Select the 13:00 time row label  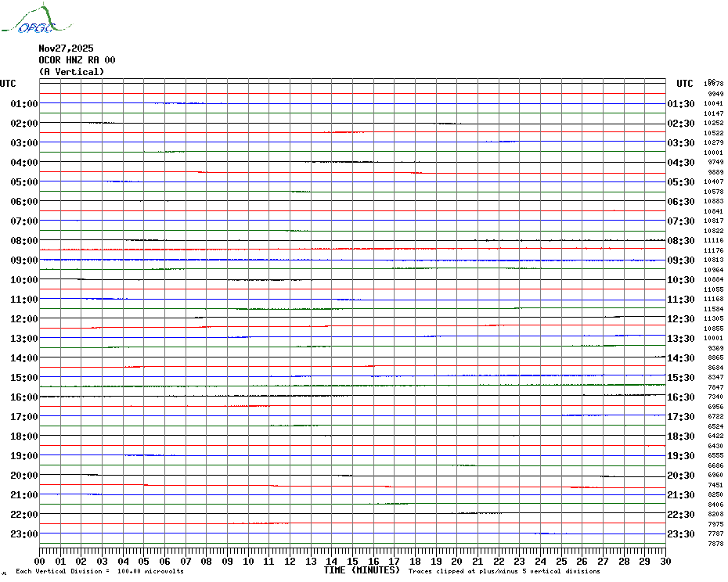pos(24,339)
